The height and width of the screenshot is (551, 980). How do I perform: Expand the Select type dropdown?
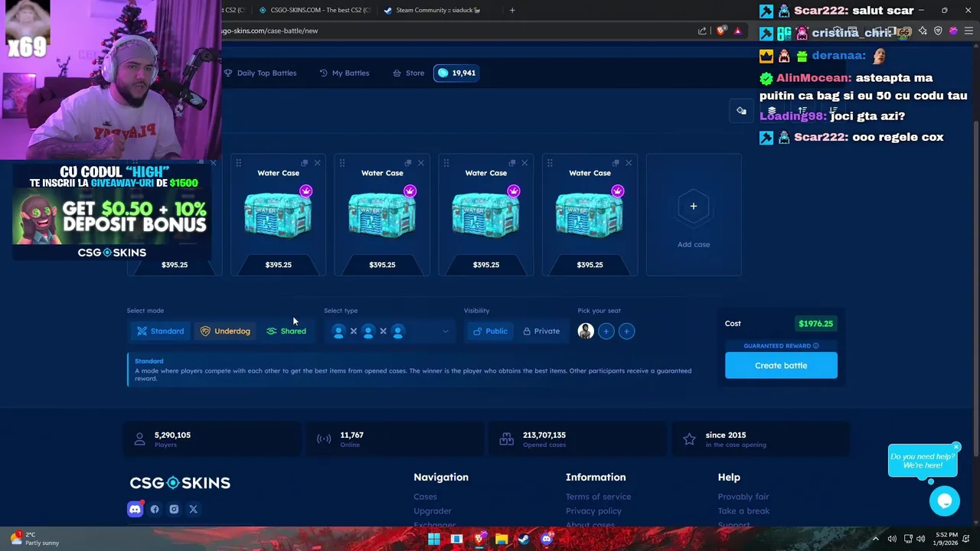390,331
